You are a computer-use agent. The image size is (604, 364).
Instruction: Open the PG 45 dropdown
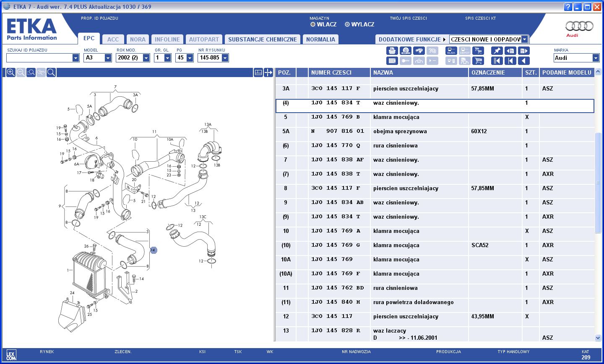tap(190, 58)
